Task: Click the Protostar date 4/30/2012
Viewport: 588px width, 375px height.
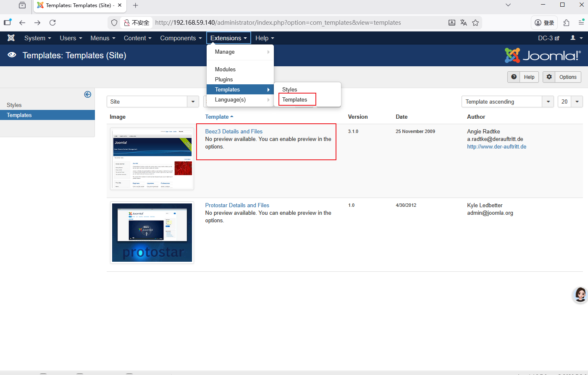Action: [x=405, y=206]
